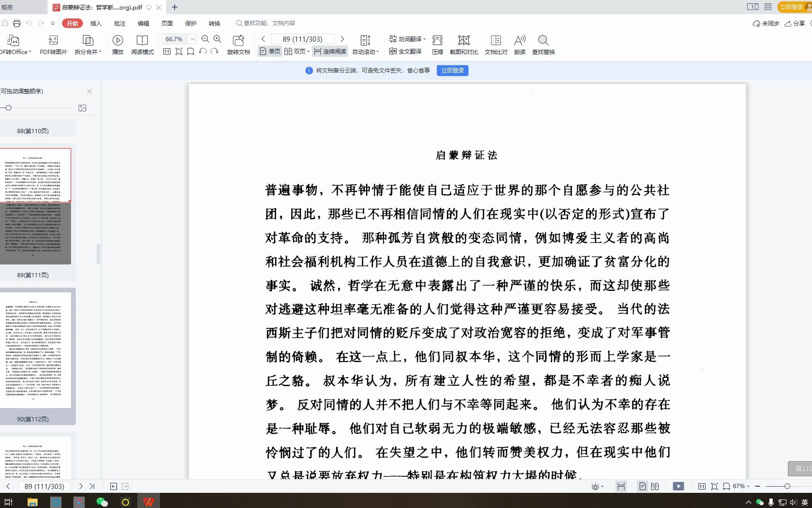Select the 开始 ribbon tab

click(72, 23)
